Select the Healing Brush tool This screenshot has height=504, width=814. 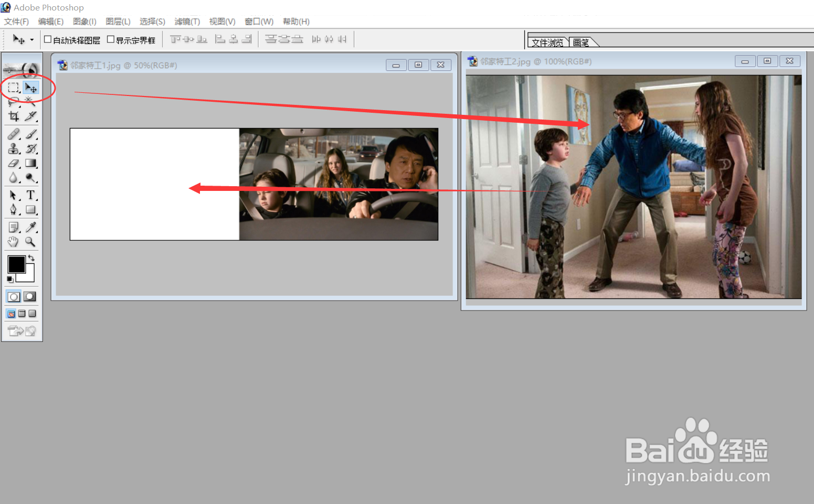click(x=14, y=134)
